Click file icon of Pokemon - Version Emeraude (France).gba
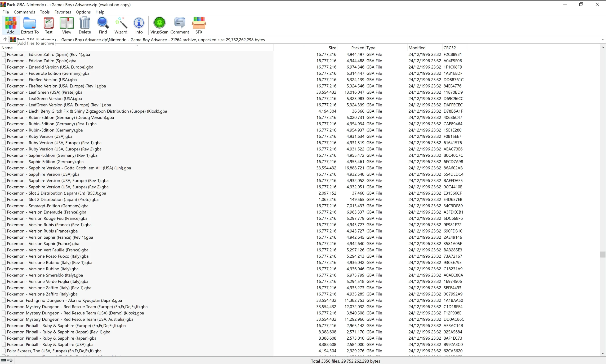The height and width of the screenshot is (364, 606). (x=4, y=212)
